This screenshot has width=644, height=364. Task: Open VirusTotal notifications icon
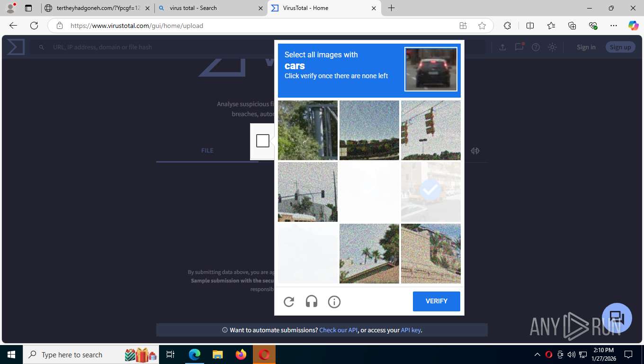click(x=519, y=47)
